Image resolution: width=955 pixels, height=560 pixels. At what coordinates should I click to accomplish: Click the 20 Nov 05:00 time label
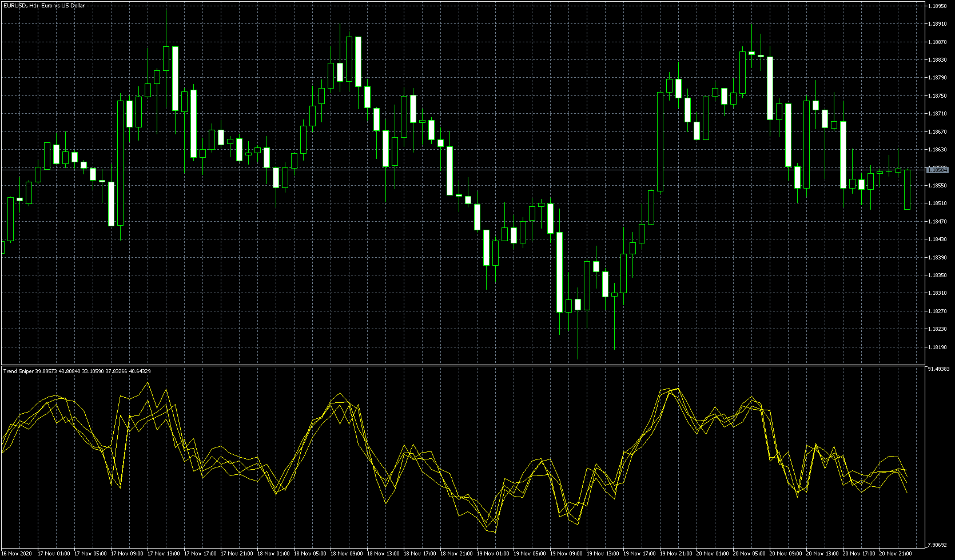(749, 554)
